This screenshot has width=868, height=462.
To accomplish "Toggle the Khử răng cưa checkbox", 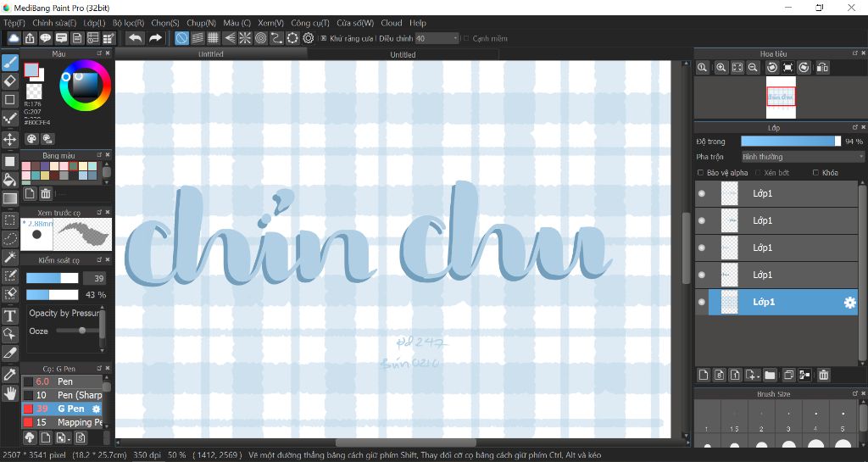I will click(324, 39).
